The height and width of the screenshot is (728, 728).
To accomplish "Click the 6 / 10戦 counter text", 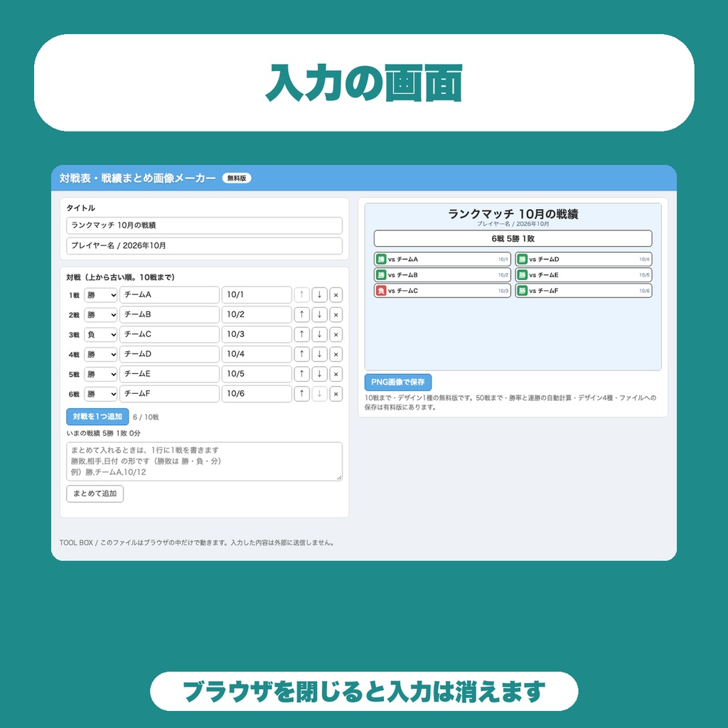I will coord(146,417).
